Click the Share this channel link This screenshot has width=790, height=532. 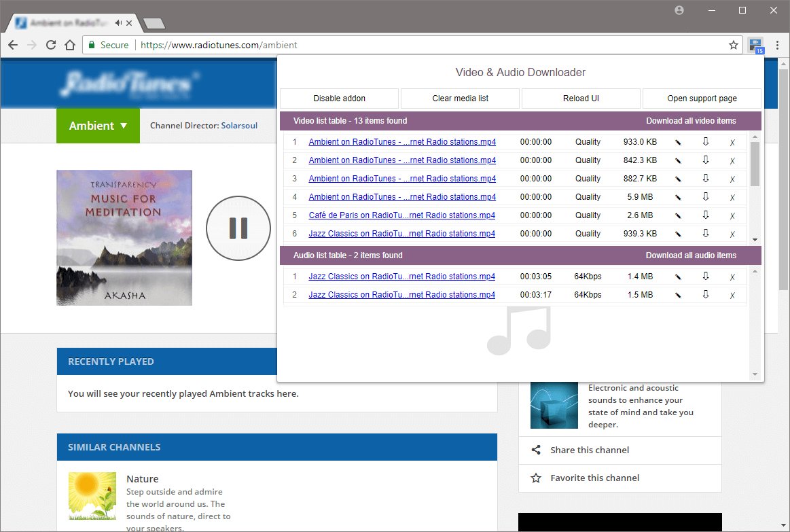[590, 450]
